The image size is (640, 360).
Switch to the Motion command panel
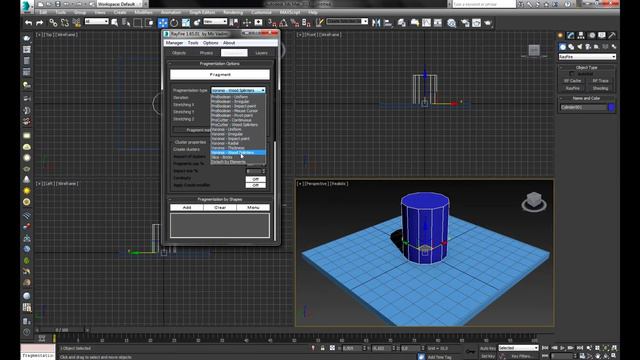click(x=591, y=36)
